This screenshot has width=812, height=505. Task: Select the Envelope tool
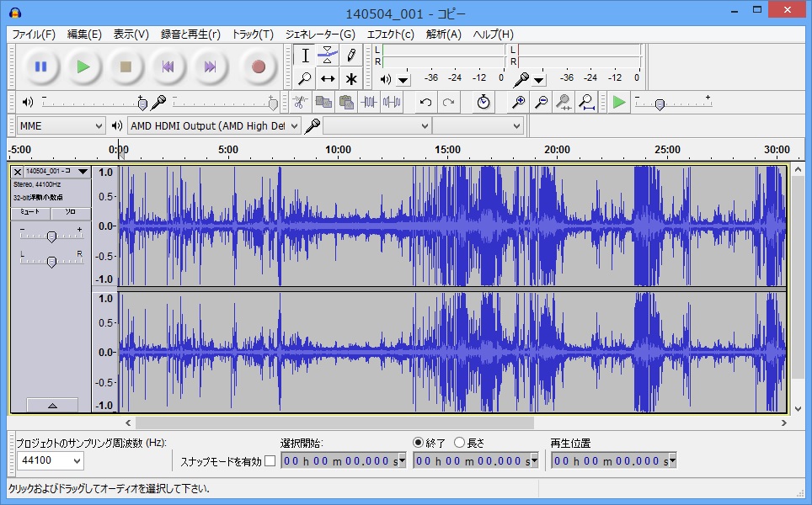point(328,56)
